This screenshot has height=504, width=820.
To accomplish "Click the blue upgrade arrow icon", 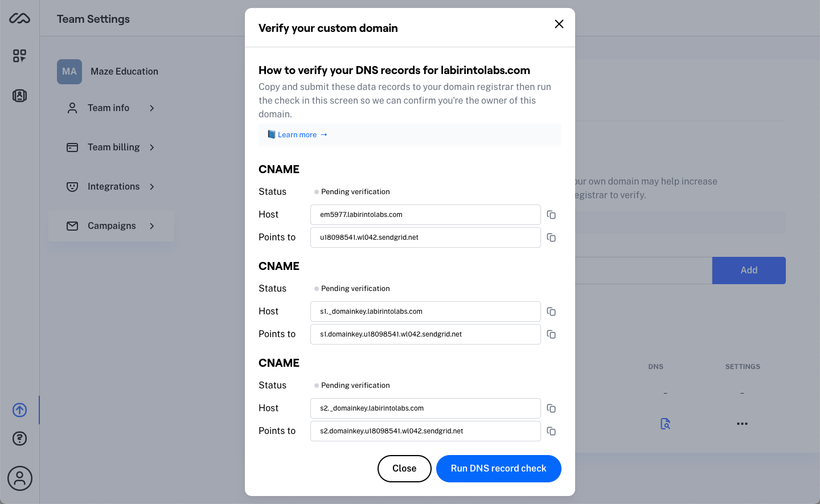I will click(19, 410).
